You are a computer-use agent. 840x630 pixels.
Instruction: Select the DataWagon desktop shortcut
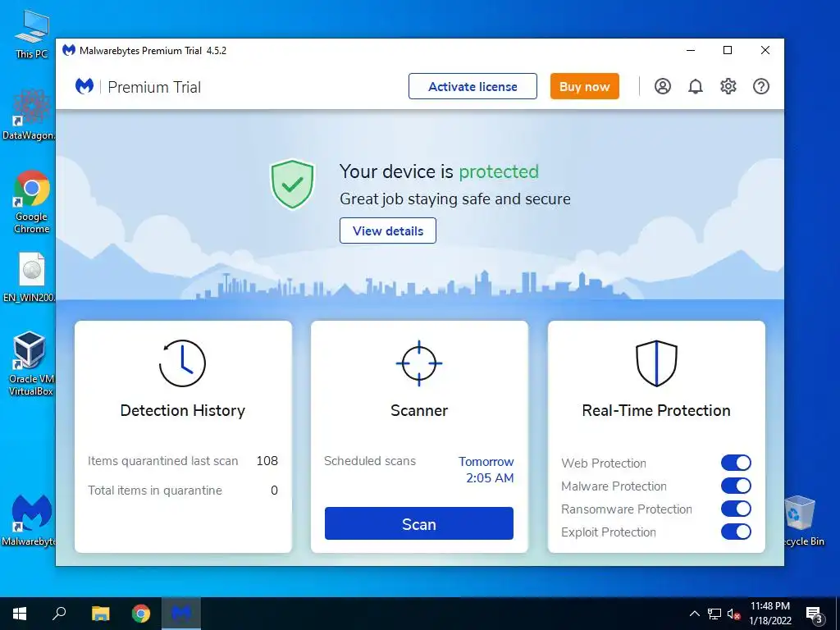[x=30, y=115]
